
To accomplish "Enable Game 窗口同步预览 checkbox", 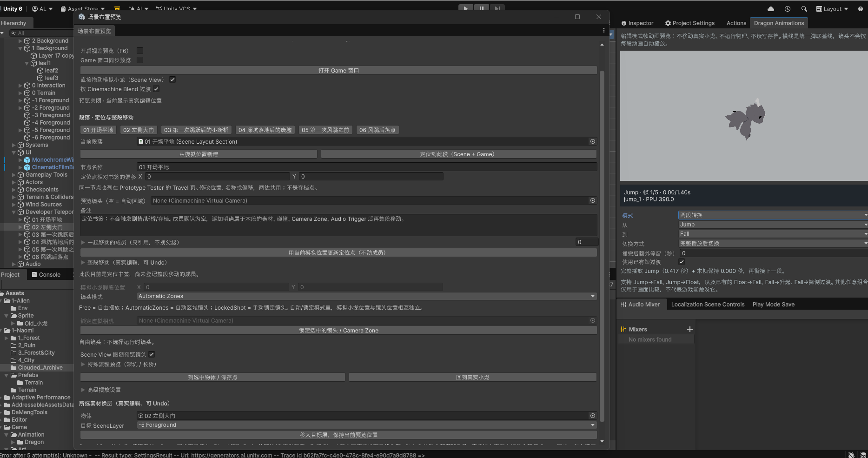I will click(x=140, y=60).
